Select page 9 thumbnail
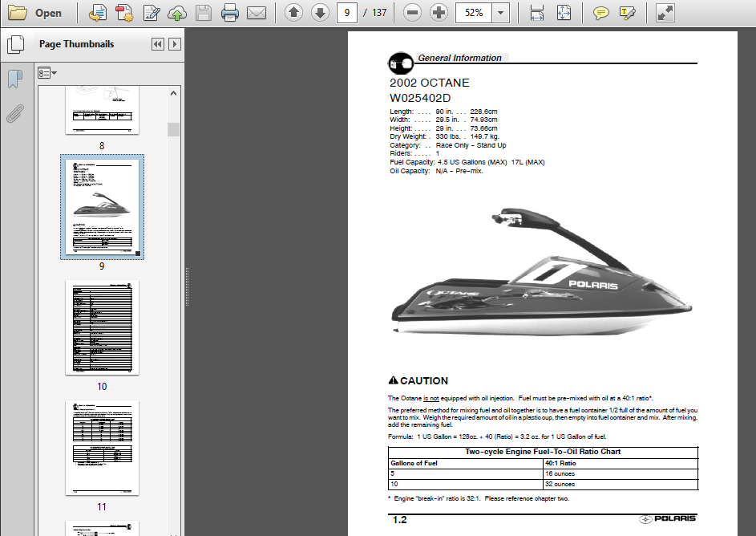Screen dimensions: 756x536 pyautogui.click(x=102, y=207)
